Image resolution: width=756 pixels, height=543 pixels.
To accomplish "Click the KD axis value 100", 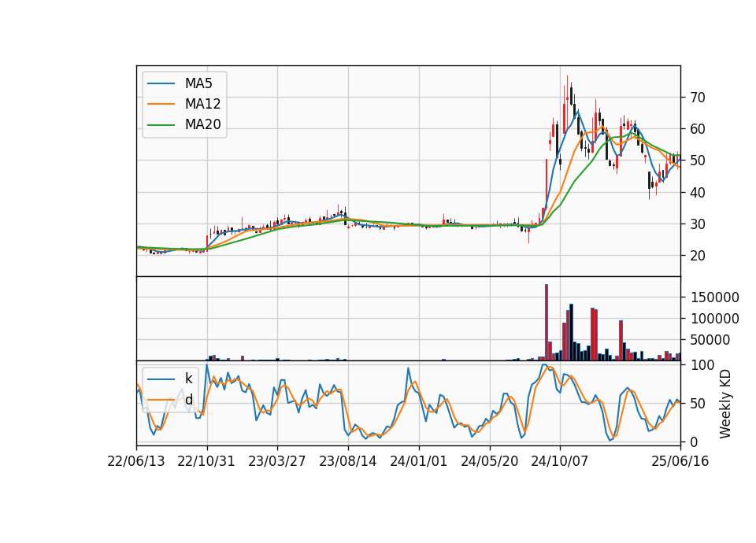I will point(702,364).
